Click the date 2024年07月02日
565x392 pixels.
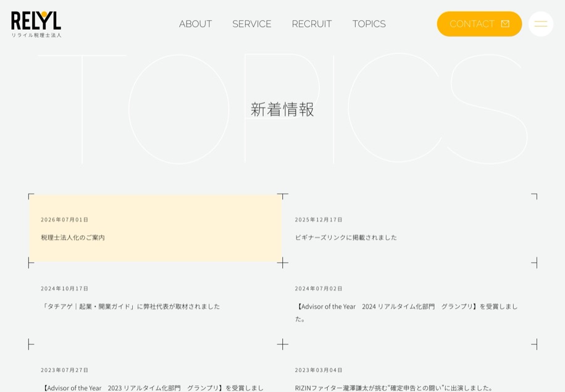319,288
